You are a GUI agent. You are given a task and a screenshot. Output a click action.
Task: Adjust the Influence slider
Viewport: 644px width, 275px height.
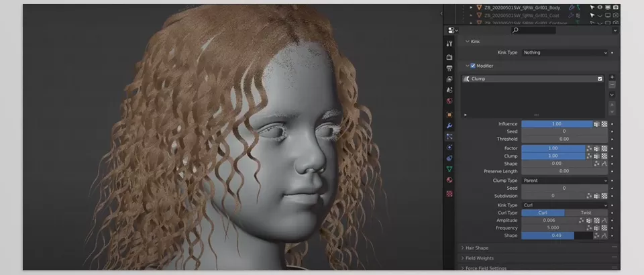click(557, 124)
